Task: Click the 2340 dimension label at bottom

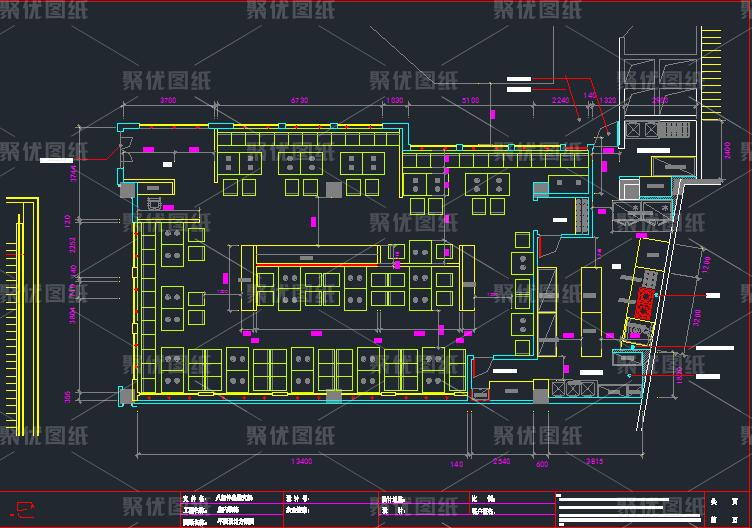Action: point(501,461)
